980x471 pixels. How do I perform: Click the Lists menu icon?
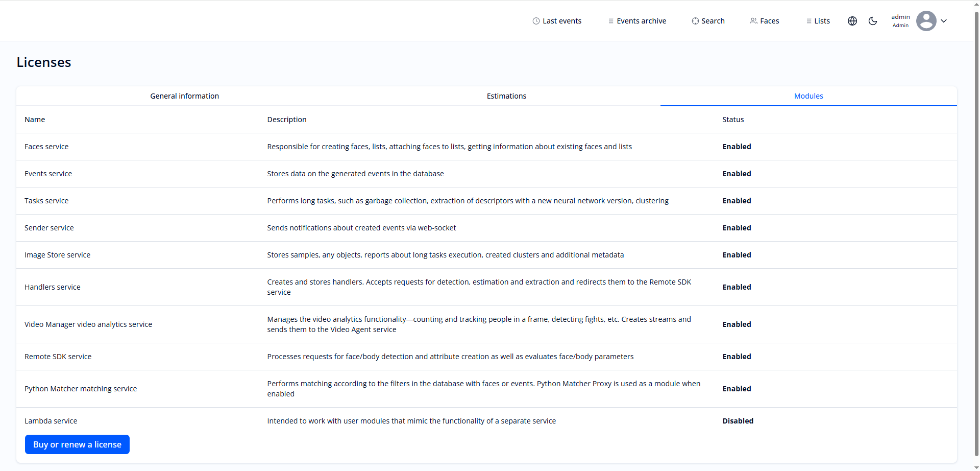tap(808, 21)
